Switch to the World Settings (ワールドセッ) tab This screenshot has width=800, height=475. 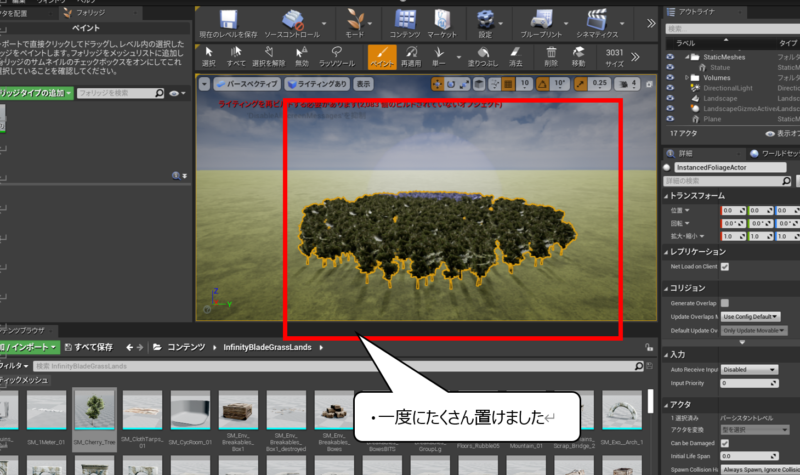tap(774, 154)
